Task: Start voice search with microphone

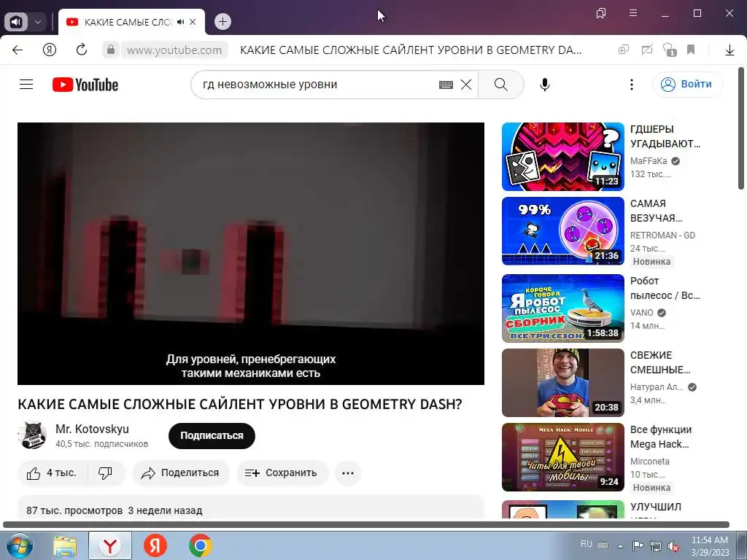Action: coord(545,85)
